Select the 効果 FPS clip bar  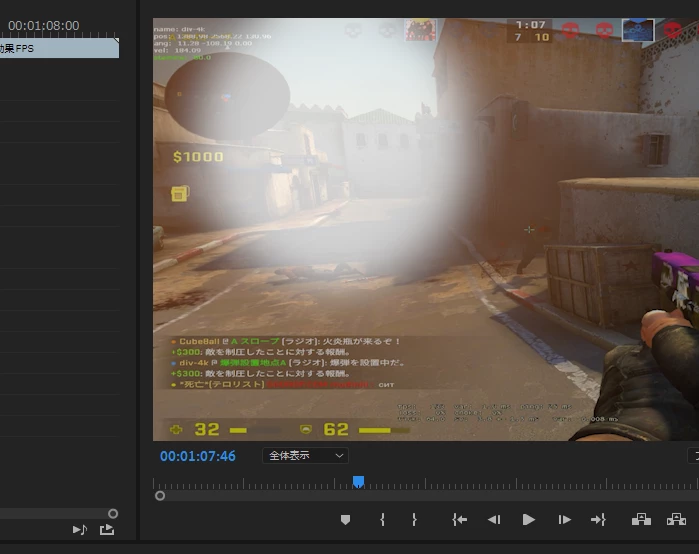[x=59, y=48]
